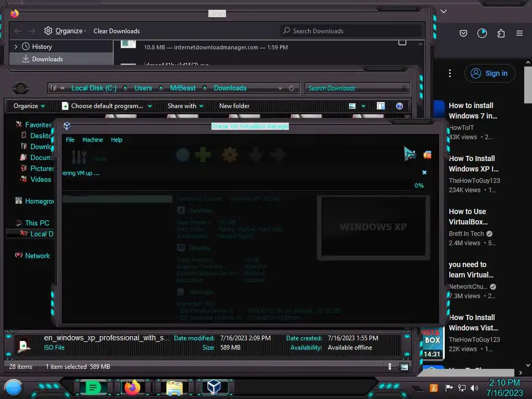Viewport: 532px width, 399px height.
Task: Click the Vista Box 14:31 video thumbnail
Action: 432,343
